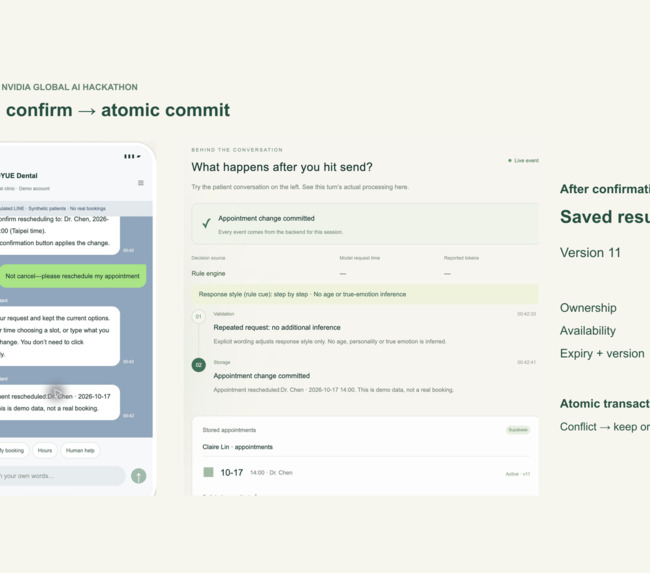Select step 02 Storage circle

[x=199, y=365]
